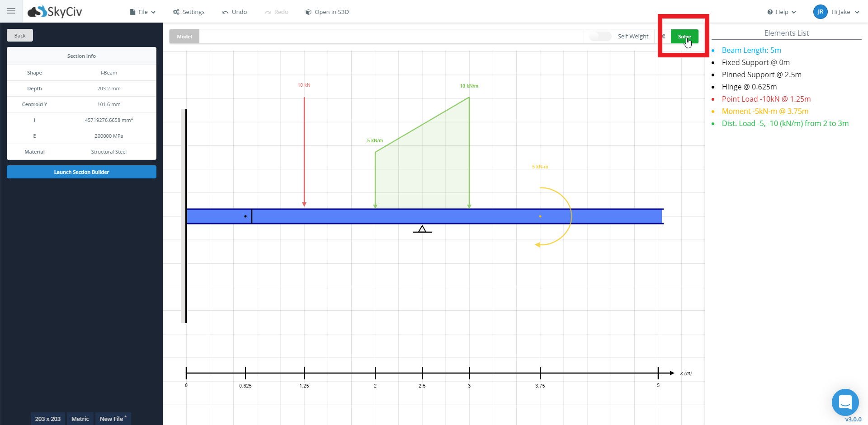Click the pinned support symbol under beam
The width and height of the screenshot is (868, 425).
click(x=422, y=229)
